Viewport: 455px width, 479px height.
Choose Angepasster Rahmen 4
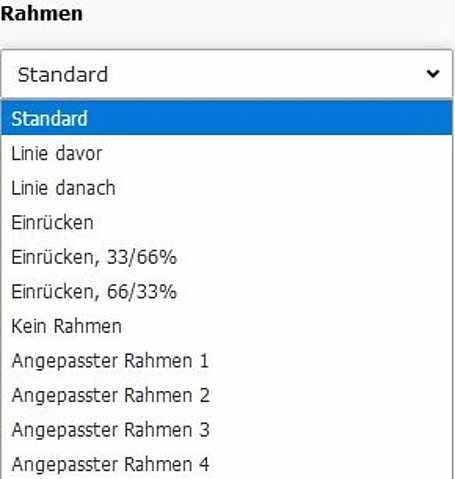[227, 464]
